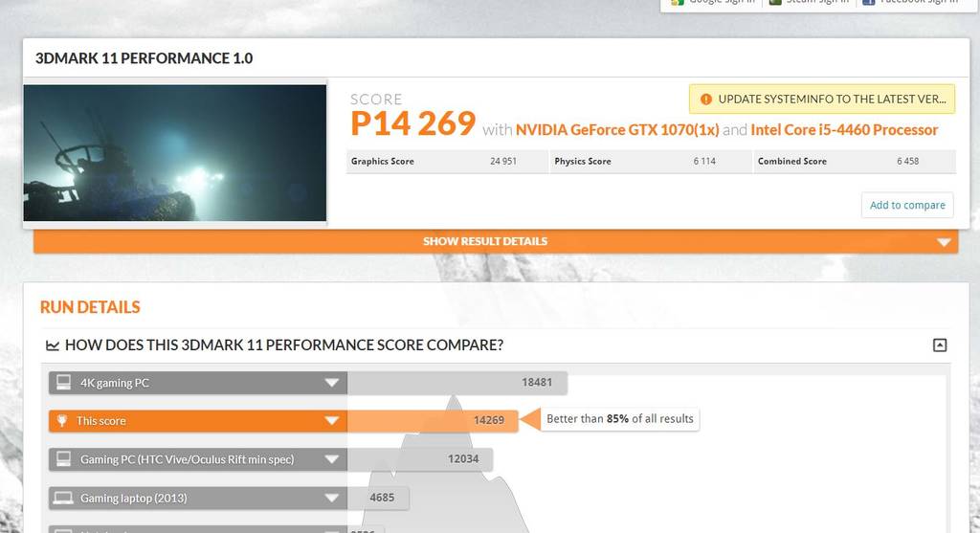This screenshot has width=980, height=533.
Task: Collapse the score comparison section with the square arrow icon
Action: coord(940,344)
